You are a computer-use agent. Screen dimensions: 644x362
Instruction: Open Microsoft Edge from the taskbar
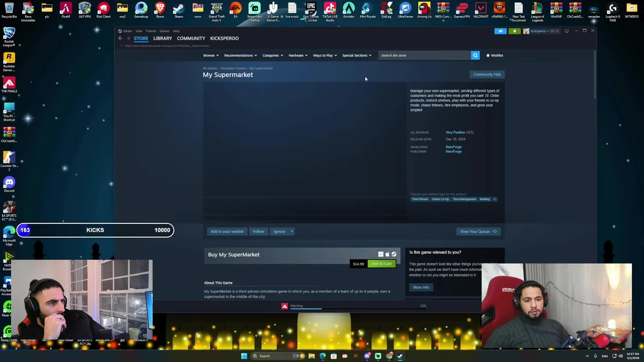(x=323, y=356)
